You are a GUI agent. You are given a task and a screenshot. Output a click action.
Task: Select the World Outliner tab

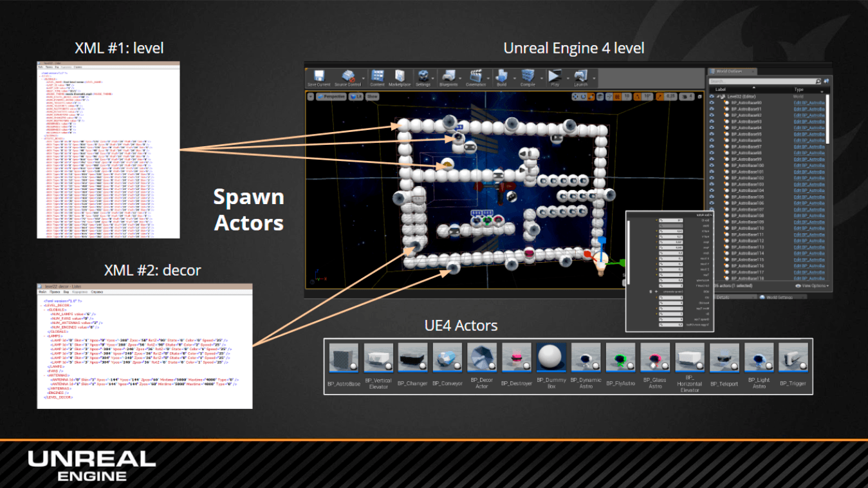pos(732,71)
